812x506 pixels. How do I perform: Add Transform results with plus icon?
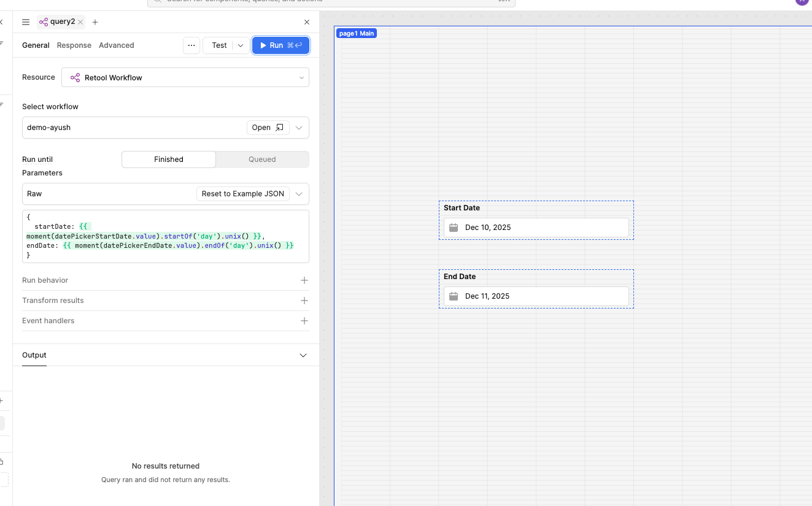(x=304, y=301)
